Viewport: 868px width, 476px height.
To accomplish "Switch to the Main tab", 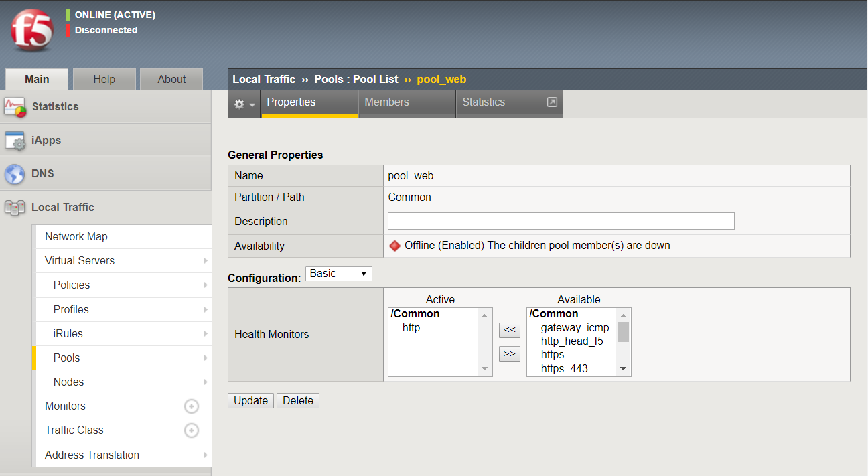I will (x=37, y=79).
